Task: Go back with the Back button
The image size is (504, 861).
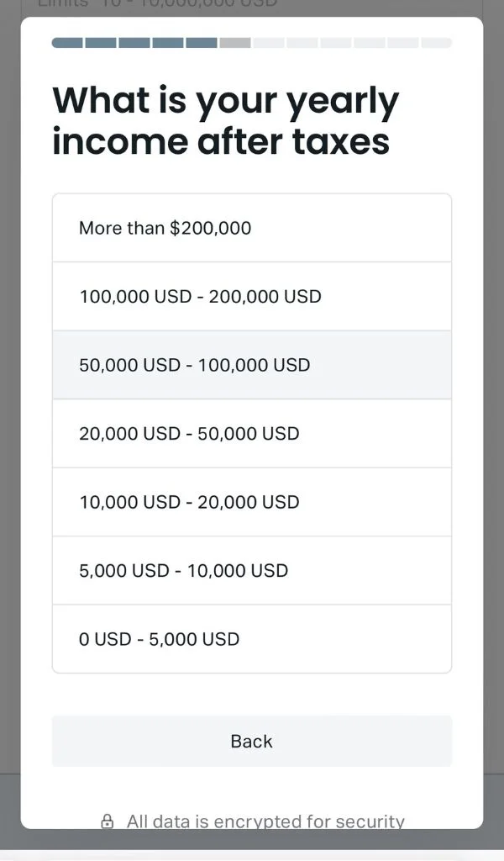Action: [x=251, y=742]
